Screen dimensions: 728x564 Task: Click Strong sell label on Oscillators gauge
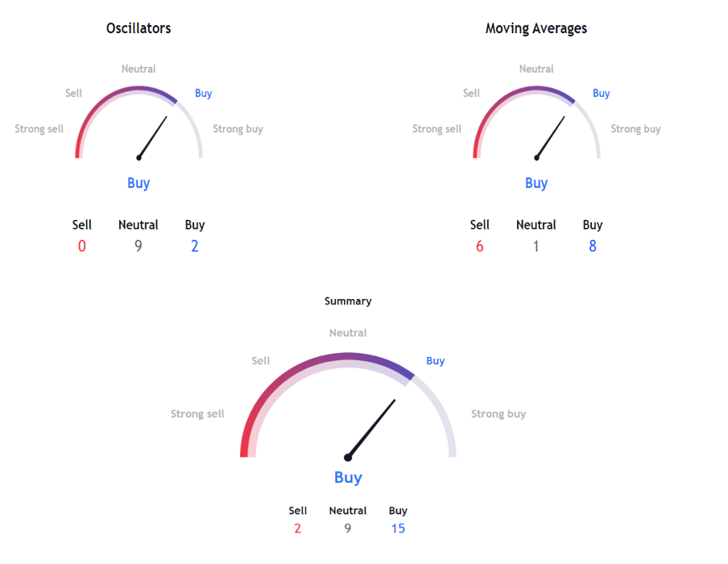[x=39, y=129]
